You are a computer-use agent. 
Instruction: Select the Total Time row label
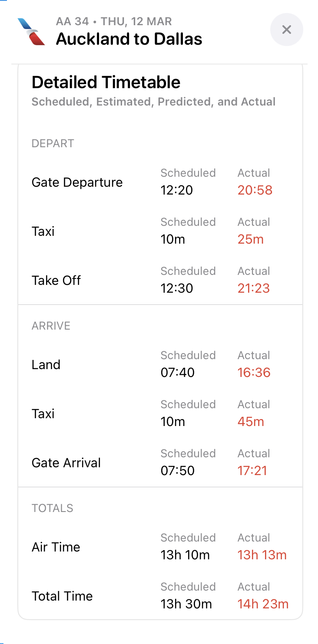[62, 596]
